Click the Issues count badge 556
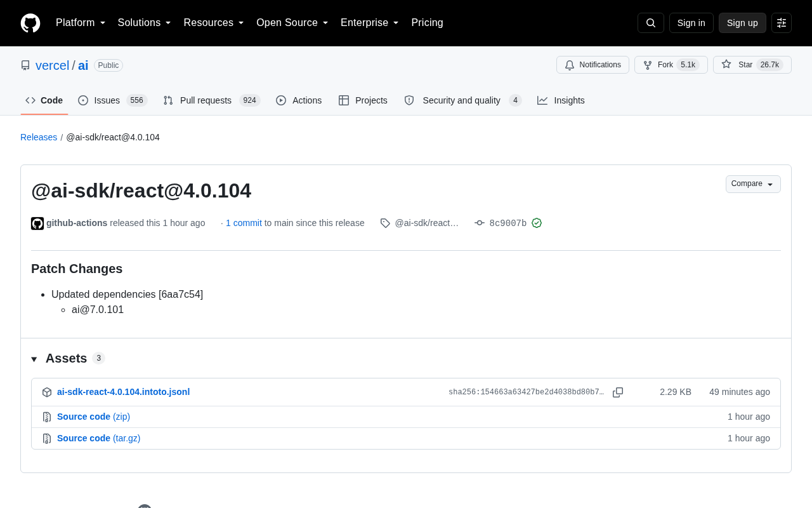The image size is (812, 508). pos(136,100)
